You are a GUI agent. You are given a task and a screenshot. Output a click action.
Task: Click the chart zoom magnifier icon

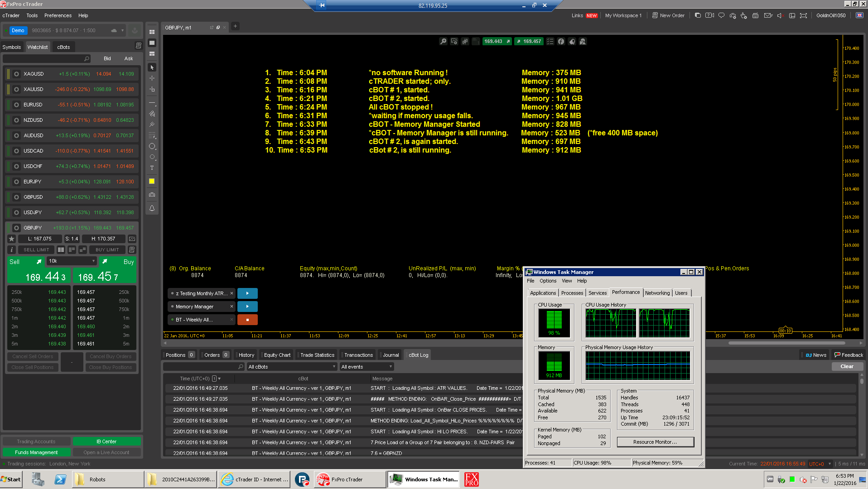tap(444, 41)
